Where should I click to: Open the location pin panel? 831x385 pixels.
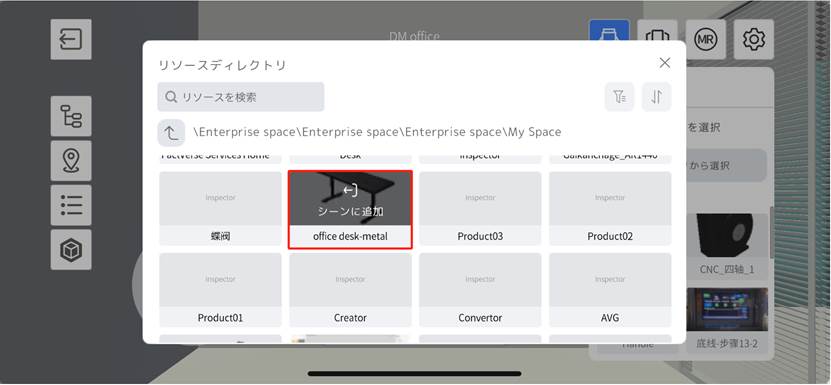[x=71, y=161]
